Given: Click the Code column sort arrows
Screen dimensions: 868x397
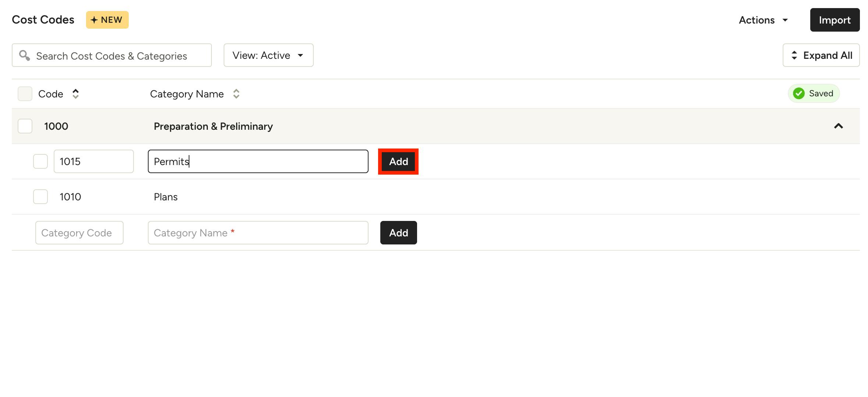Looking at the screenshot, I should coord(75,94).
